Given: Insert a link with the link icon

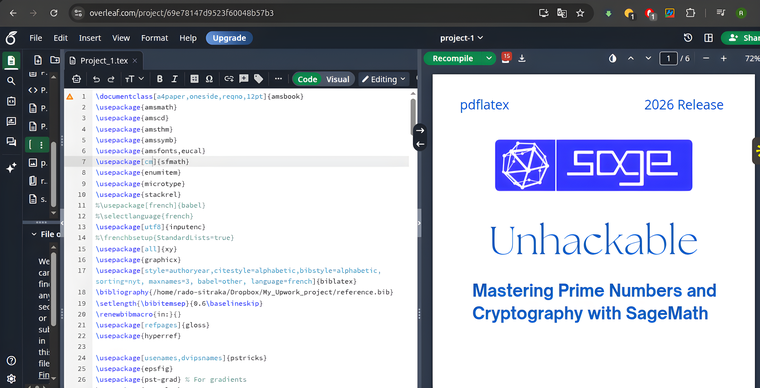Looking at the screenshot, I should point(229,79).
